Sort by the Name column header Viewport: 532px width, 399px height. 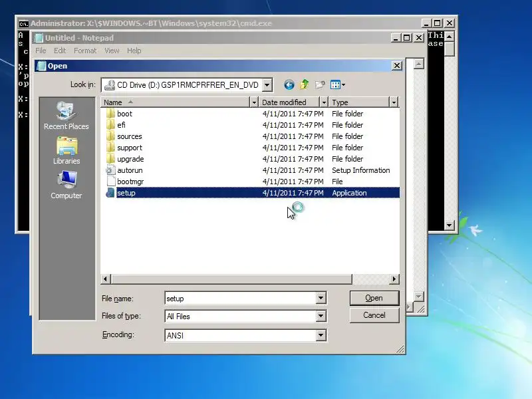(175, 102)
